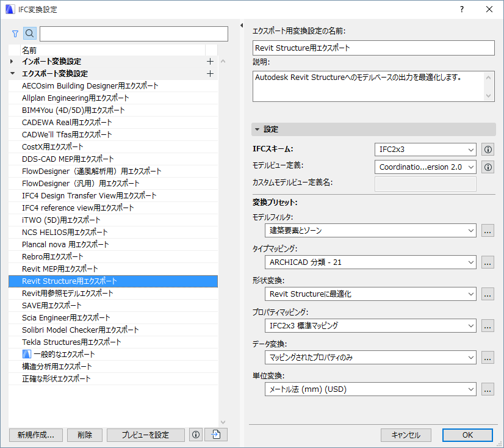Screen dimensions: 504x448
Task: Open メートル法 (mm) (USD) dropdown
Action: click(370, 389)
